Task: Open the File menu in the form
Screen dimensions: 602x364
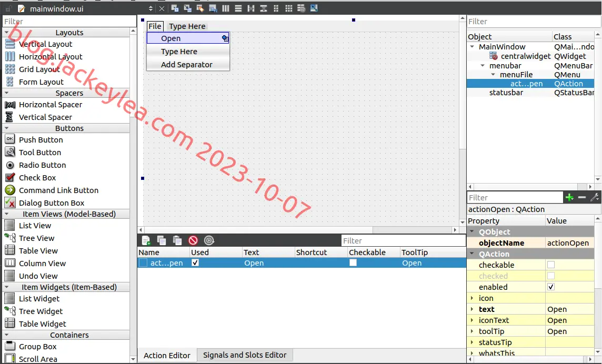Action: click(155, 26)
